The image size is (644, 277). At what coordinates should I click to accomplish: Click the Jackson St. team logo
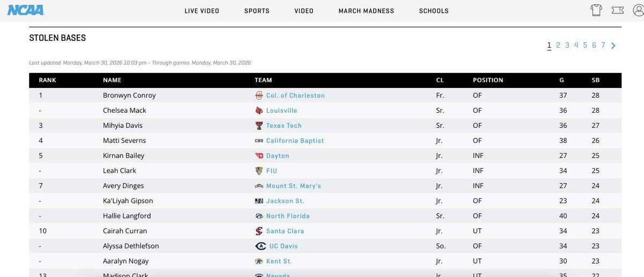[x=259, y=201]
